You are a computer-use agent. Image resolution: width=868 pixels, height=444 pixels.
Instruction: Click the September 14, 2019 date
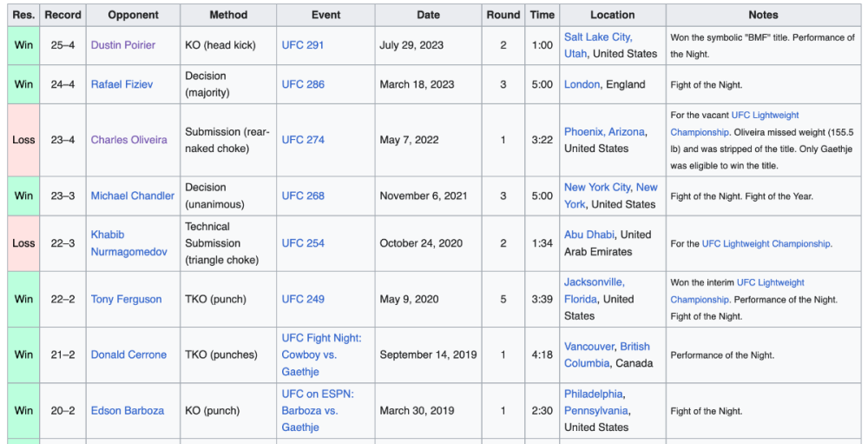[x=428, y=355]
